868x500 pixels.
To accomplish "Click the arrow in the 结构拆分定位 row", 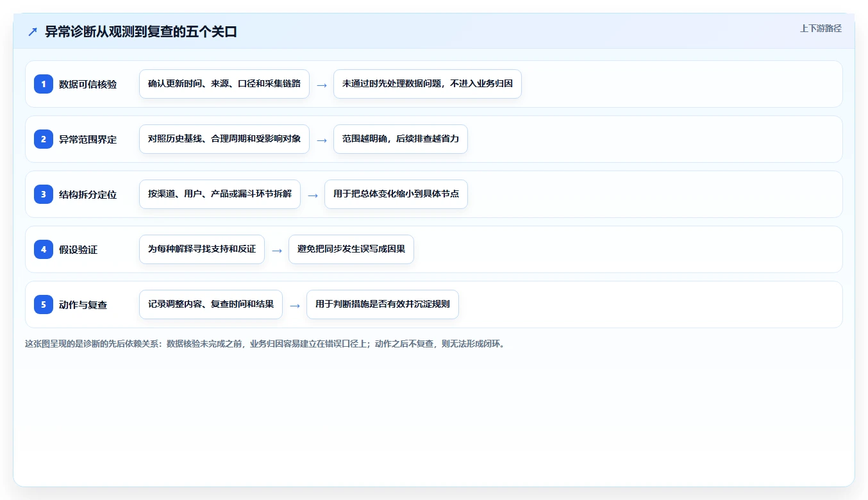I will click(x=313, y=195).
